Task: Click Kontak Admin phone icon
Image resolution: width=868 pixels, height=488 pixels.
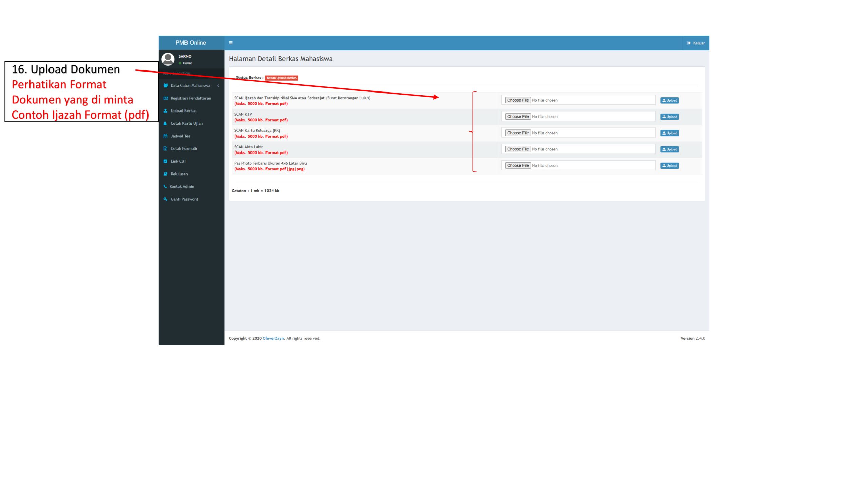Action: click(165, 186)
